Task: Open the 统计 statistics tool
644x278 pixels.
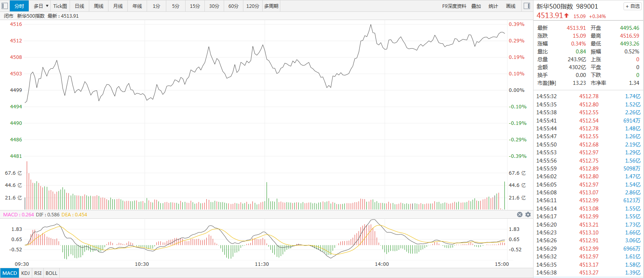Action: 493,6
